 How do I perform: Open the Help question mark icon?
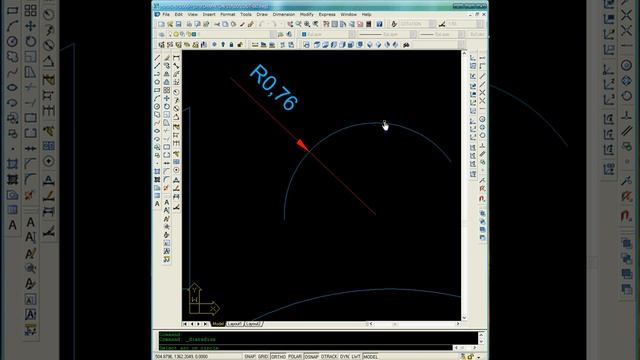click(x=379, y=24)
